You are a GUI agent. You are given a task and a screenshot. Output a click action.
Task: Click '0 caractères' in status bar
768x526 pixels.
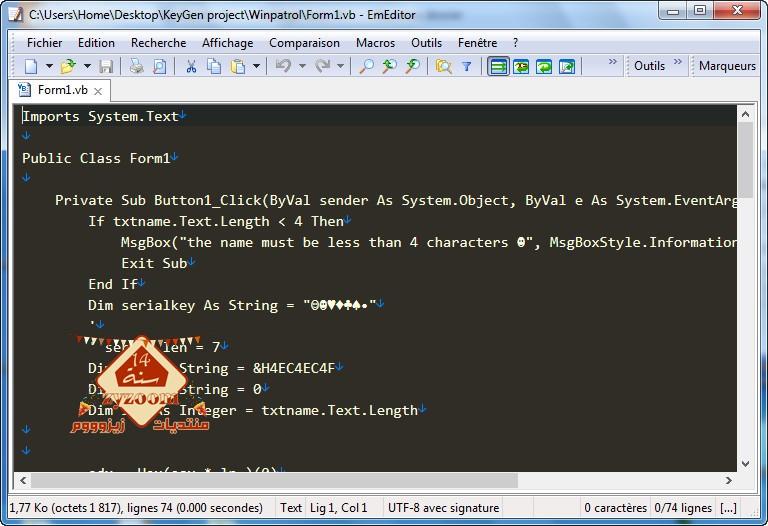[615, 508]
